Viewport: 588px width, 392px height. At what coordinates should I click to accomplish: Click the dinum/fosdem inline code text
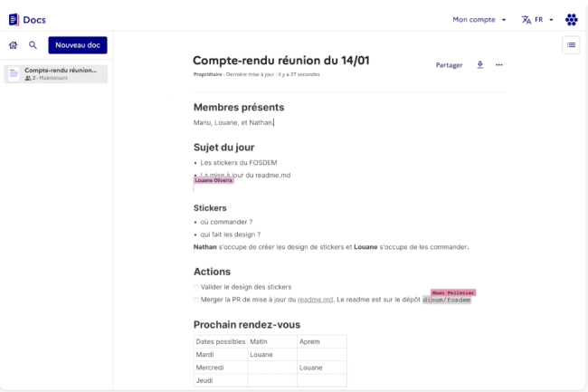[x=447, y=300]
